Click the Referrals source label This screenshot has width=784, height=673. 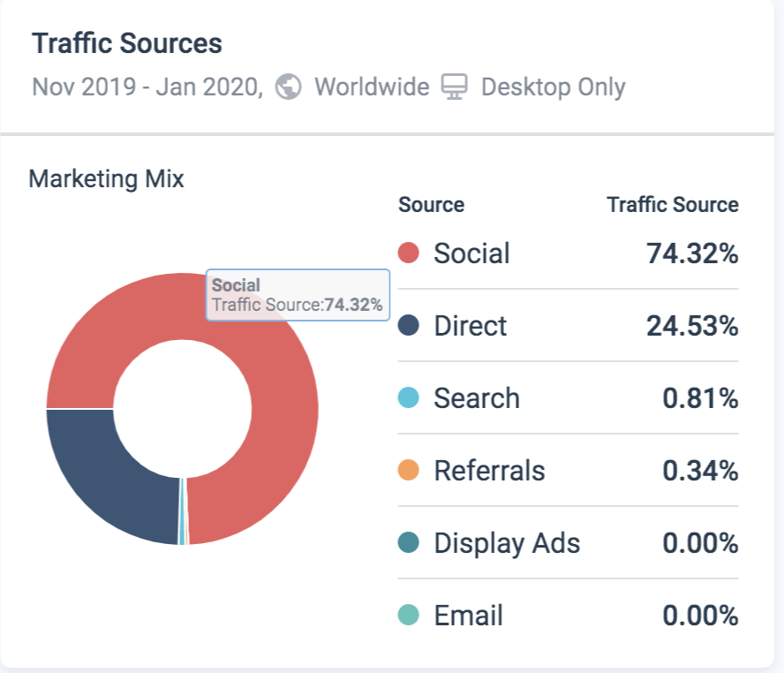(x=489, y=471)
